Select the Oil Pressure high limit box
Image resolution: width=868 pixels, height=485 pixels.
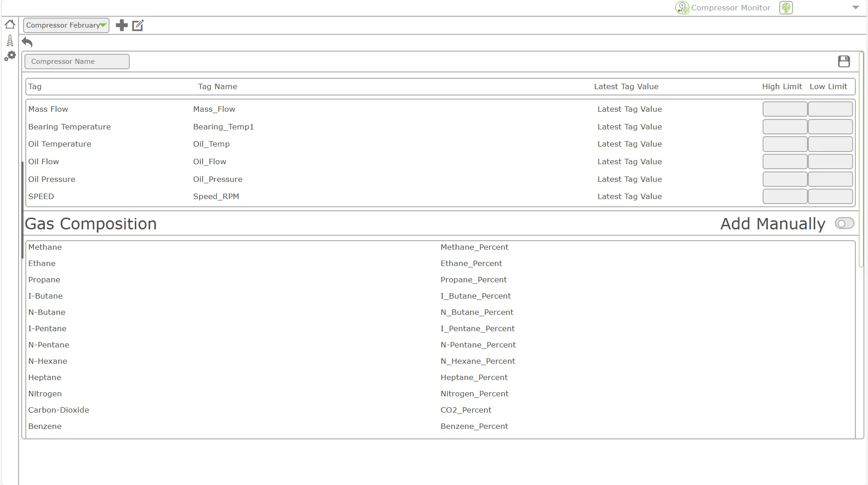[x=785, y=179]
